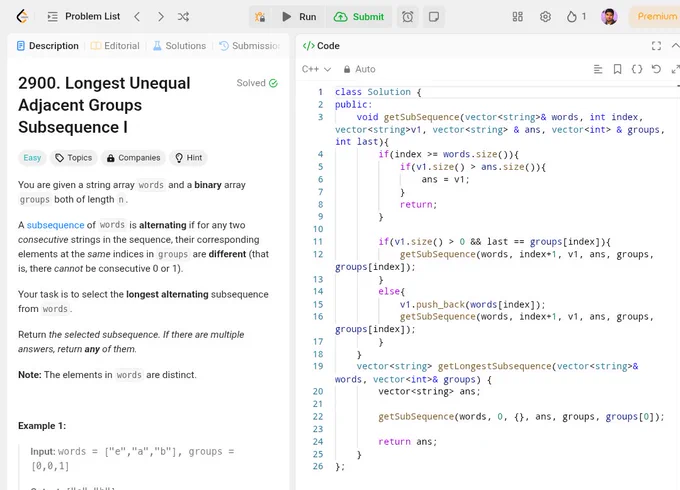Image resolution: width=680 pixels, height=490 pixels.
Task: Click the vector<string> ans; declaration
Action: [429, 392]
